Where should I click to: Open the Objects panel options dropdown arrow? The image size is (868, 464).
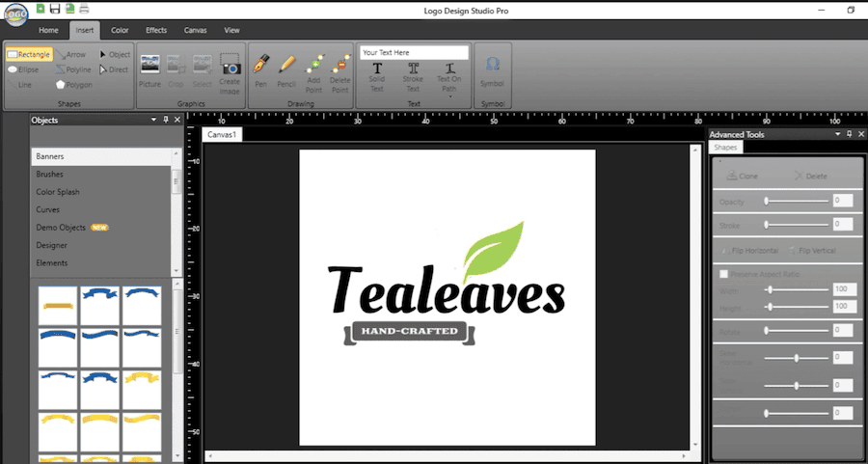[x=152, y=121]
